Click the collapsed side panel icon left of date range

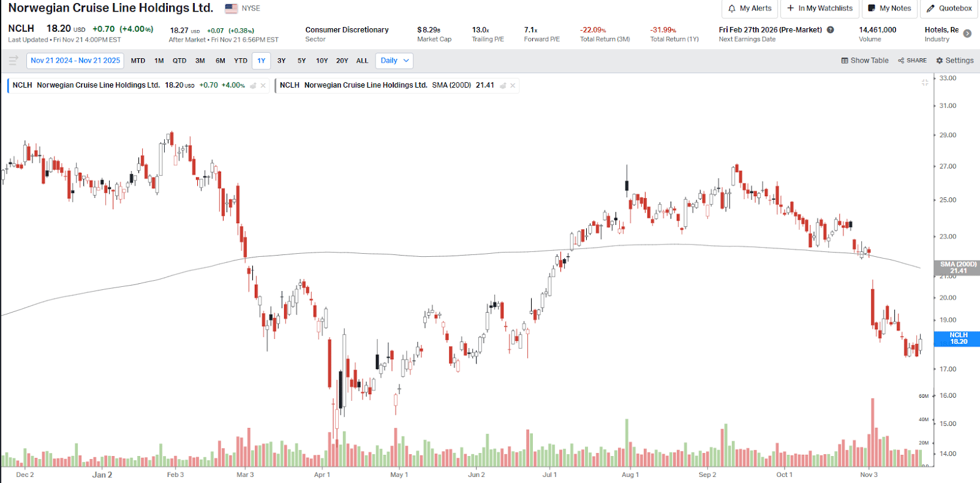(13, 60)
